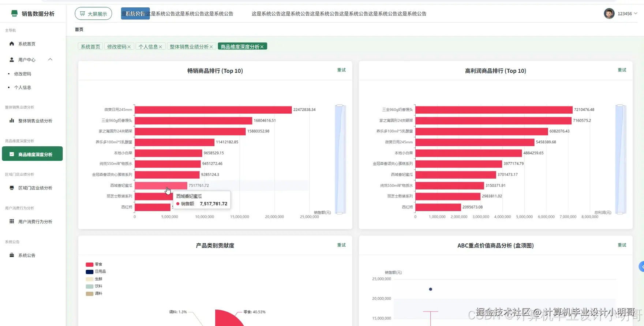Screen dimensions: 644x326
Task: Select 个人信息 submenu item
Action: click(x=23, y=87)
